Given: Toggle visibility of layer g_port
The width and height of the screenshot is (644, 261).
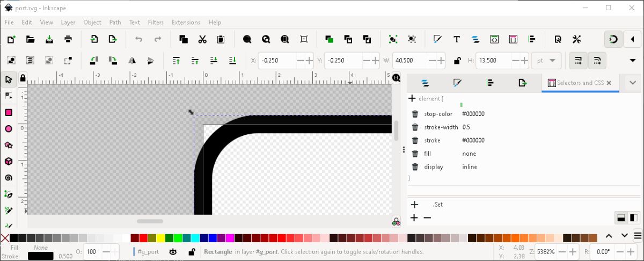Looking at the screenshot, I should [x=173, y=251].
